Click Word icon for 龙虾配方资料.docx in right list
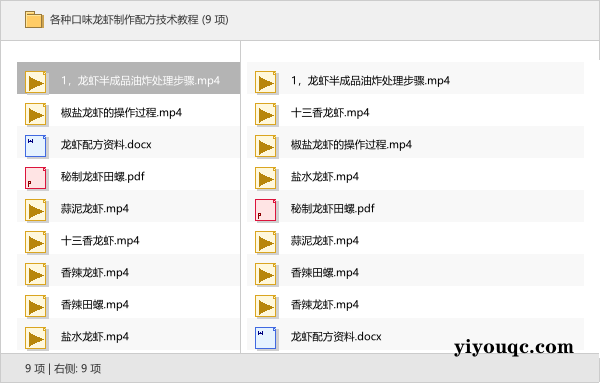Screen dimensions: 600x383 pos(266,339)
